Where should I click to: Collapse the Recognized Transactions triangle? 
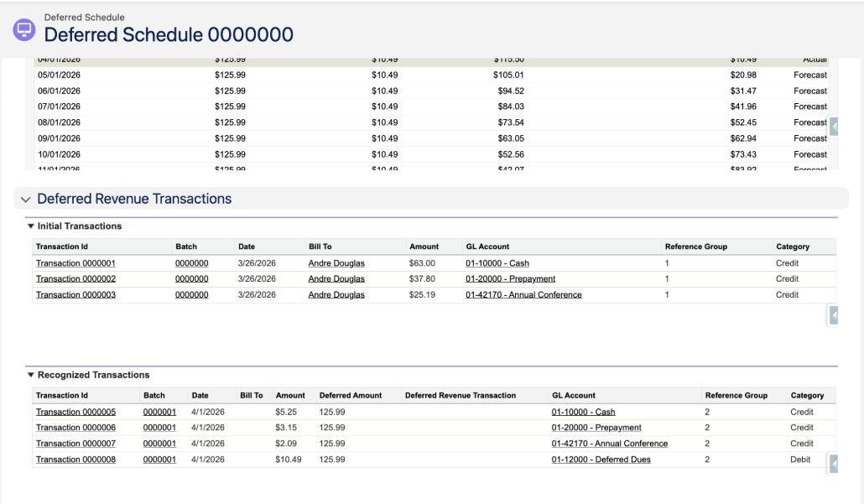31,375
